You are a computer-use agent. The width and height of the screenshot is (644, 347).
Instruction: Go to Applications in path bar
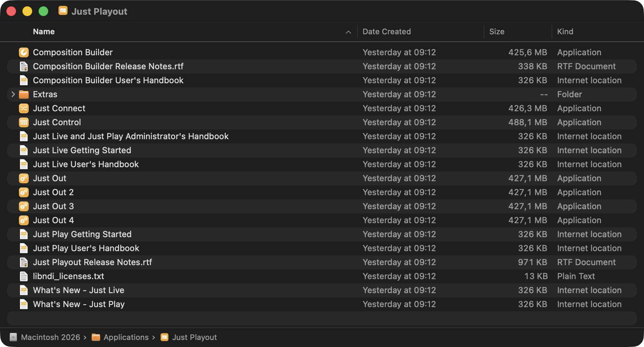pos(126,337)
